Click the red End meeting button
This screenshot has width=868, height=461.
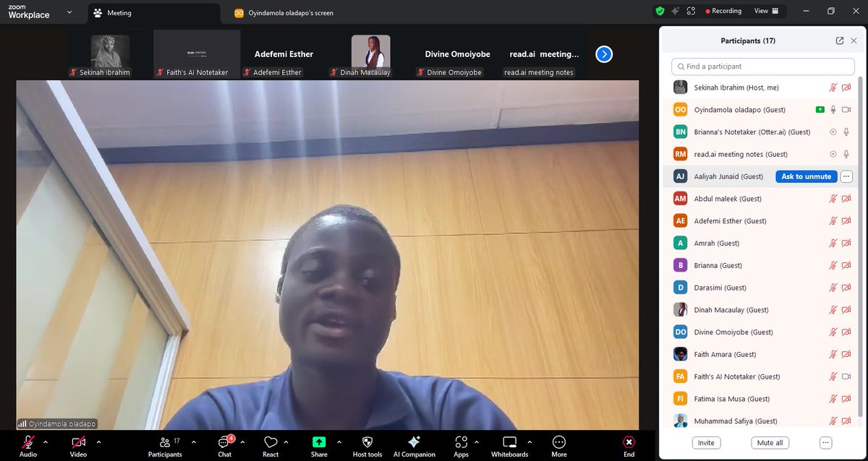(629, 445)
